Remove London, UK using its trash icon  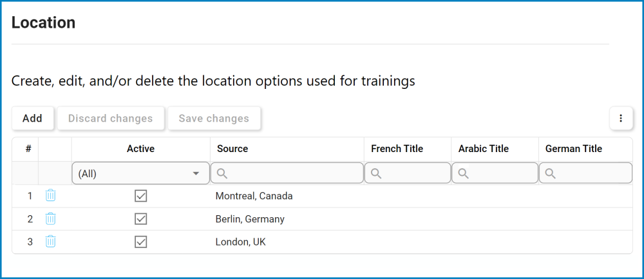(x=50, y=242)
